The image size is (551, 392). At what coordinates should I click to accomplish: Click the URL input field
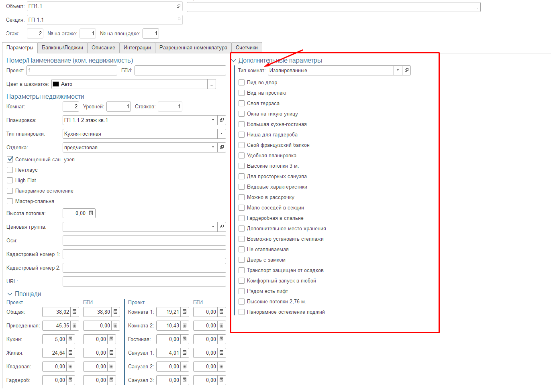click(x=144, y=281)
